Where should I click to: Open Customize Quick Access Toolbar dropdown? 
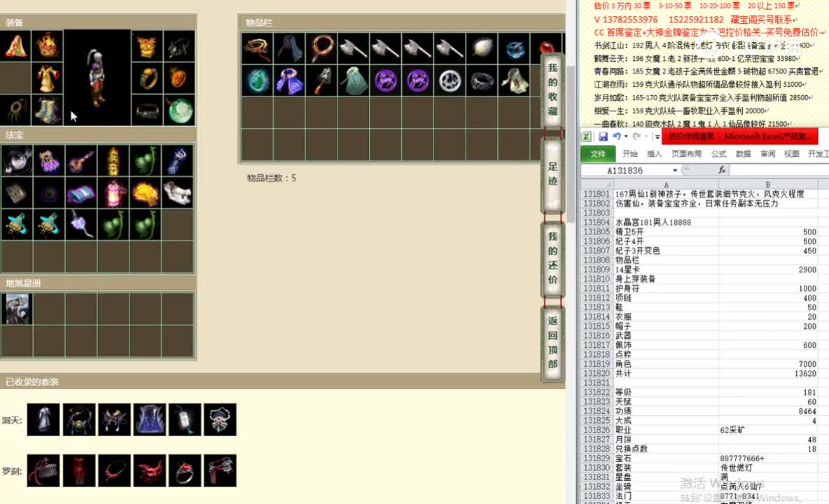(657, 136)
